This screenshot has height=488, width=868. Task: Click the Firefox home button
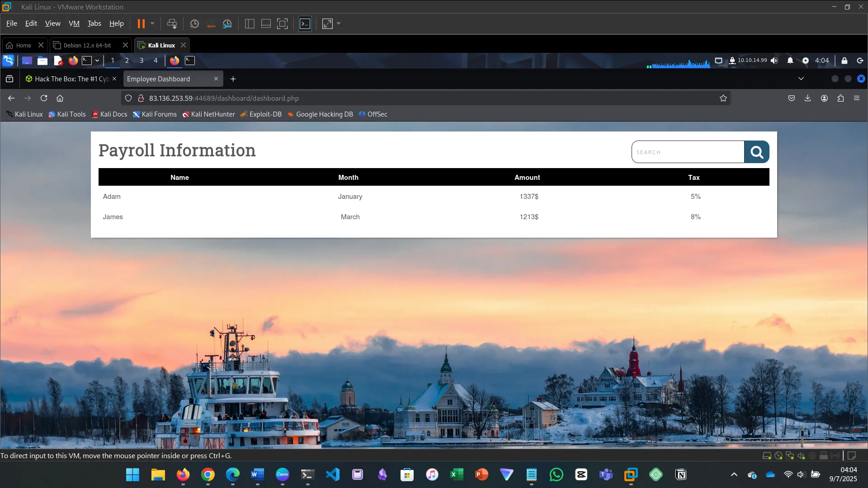tap(60, 99)
